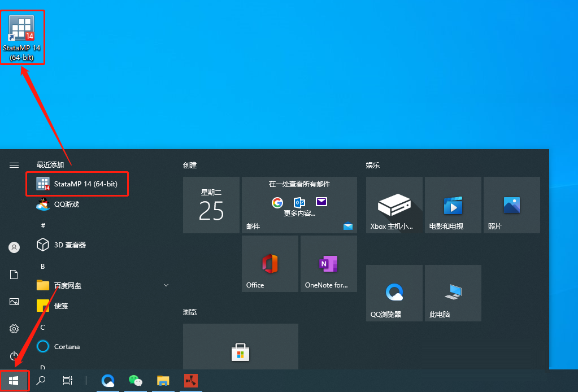
Task: Open the 此电脑 tile
Action: click(x=453, y=293)
